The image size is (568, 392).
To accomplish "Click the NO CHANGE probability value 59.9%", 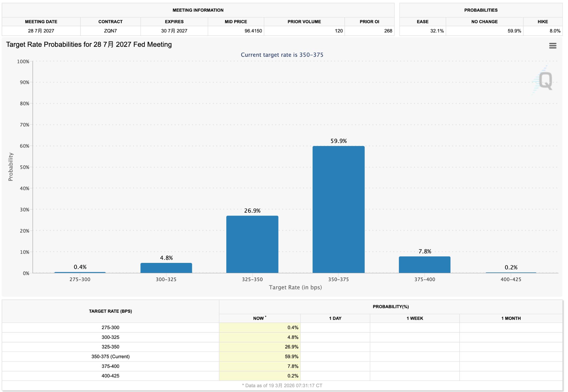I will pos(514,31).
